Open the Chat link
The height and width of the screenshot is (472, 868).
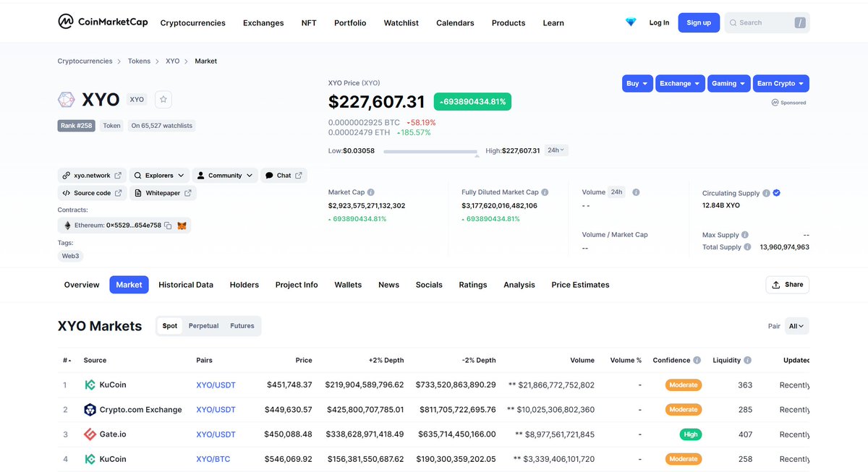[x=284, y=175]
